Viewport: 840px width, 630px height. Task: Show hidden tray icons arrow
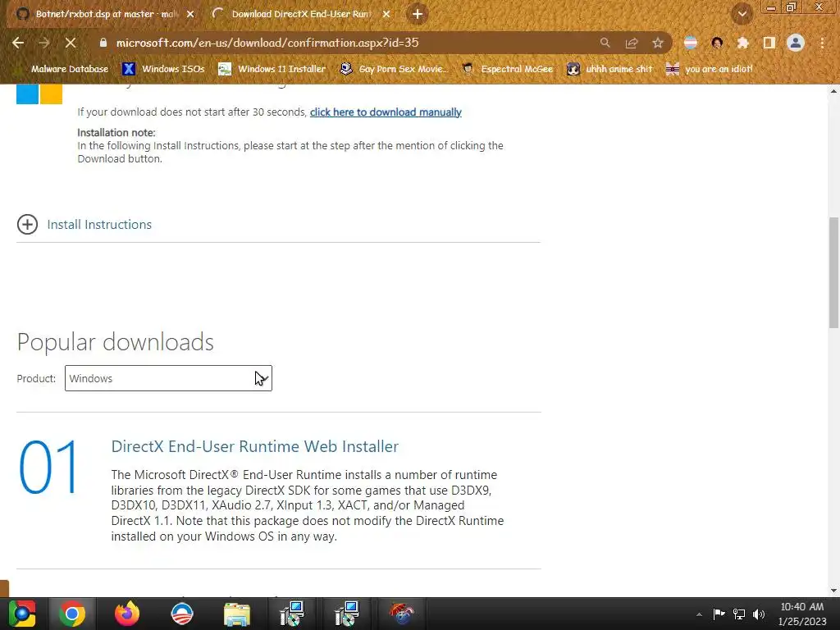pos(699,614)
